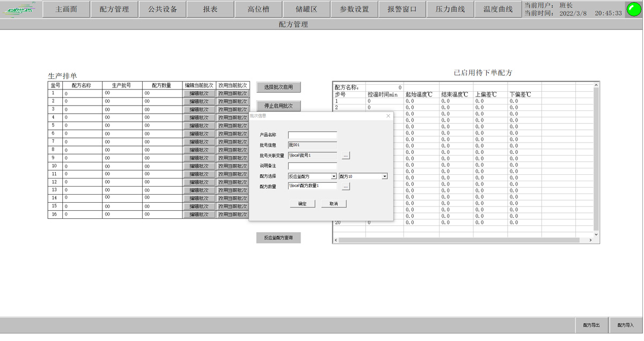Click 取消 to cancel the dialog

tap(334, 204)
